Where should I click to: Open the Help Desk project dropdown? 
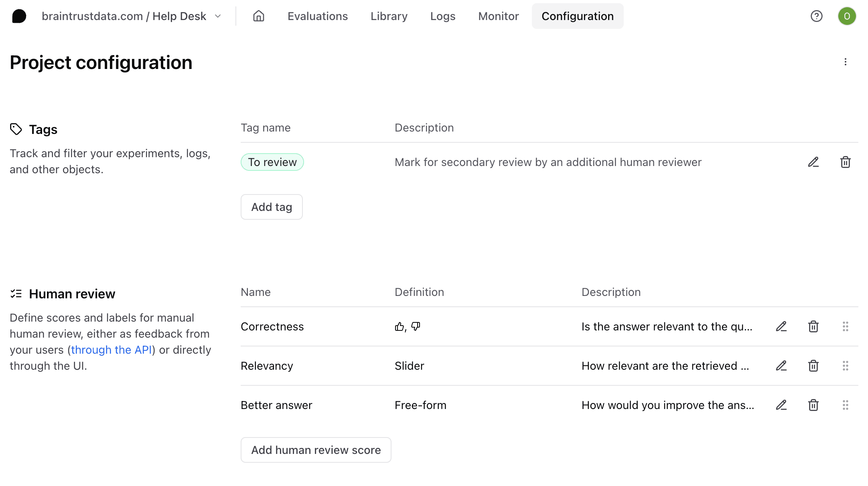(x=217, y=16)
